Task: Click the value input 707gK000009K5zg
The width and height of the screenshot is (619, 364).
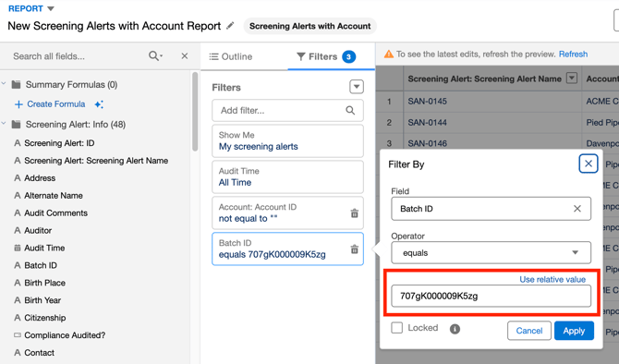Action: [x=491, y=296]
